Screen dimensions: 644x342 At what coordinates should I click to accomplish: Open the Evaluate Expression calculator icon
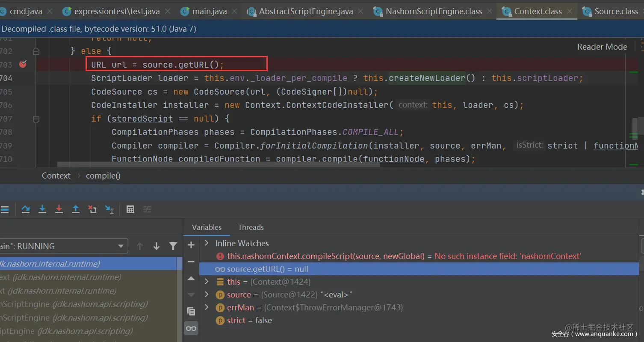coord(131,209)
